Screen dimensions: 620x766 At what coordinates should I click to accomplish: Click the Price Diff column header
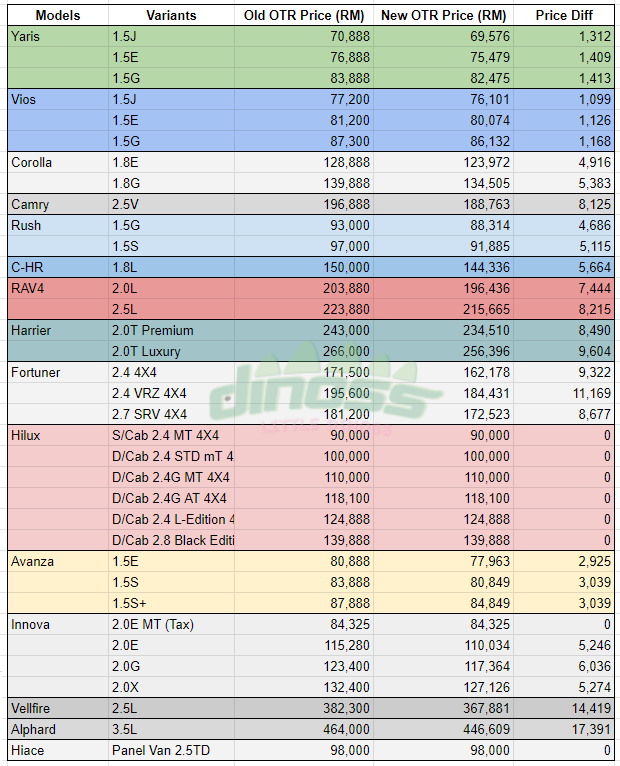(564, 16)
